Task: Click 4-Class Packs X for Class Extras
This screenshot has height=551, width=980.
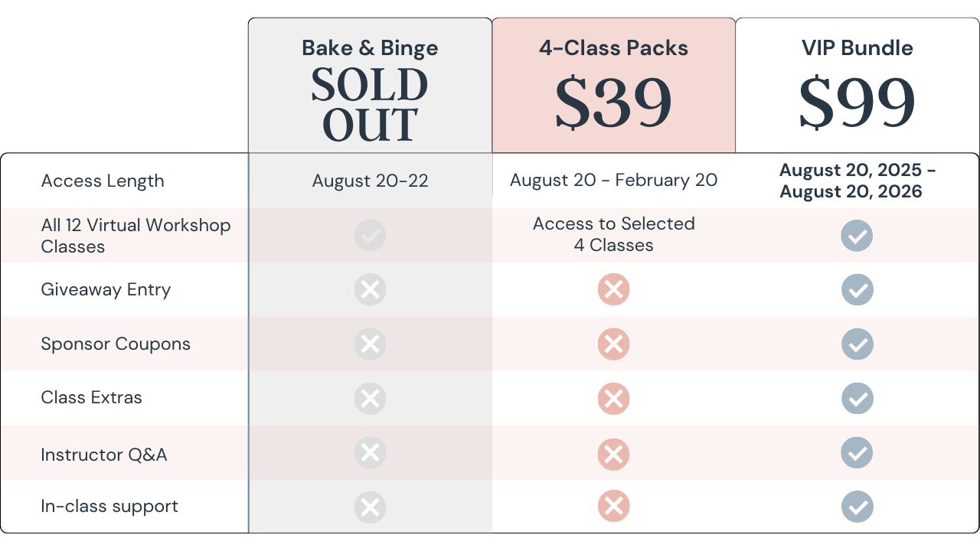Action: pyautogui.click(x=613, y=399)
